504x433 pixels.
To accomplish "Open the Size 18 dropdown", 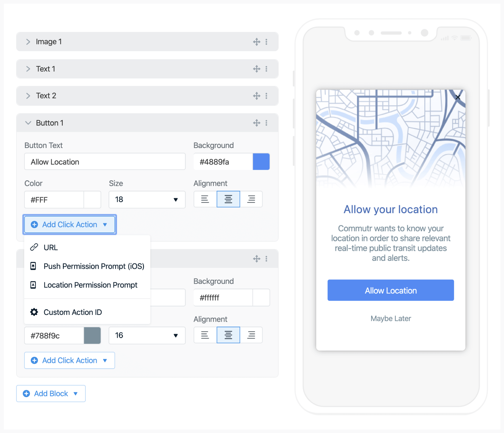I will pos(147,199).
